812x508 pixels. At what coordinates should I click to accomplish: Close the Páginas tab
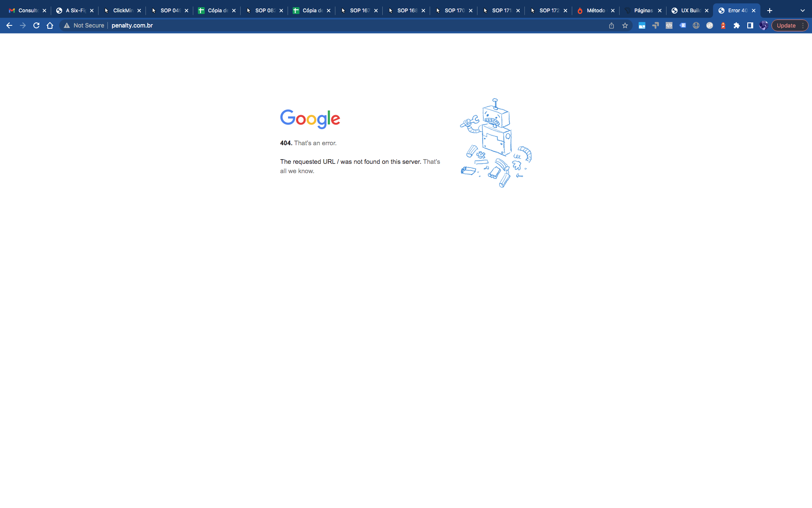click(x=660, y=11)
